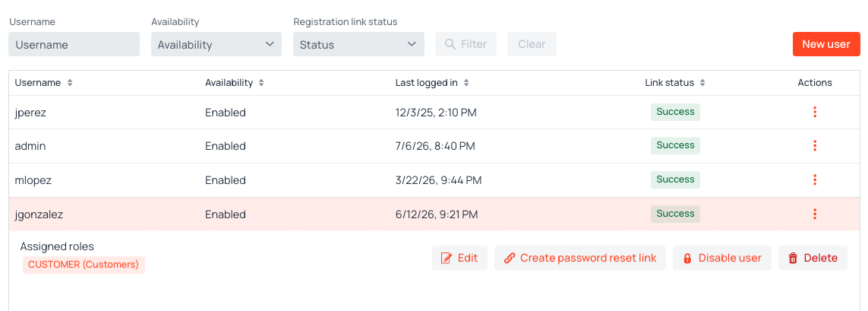The height and width of the screenshot is (311, 868).
Task: Expand the Availability filter dropdown
Action: [x=216, y=44]
